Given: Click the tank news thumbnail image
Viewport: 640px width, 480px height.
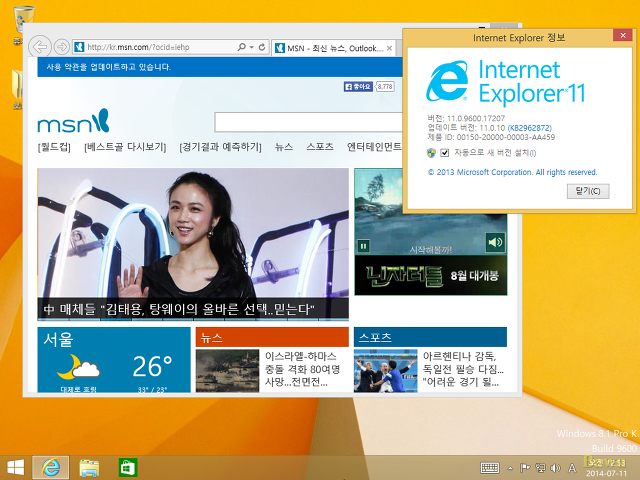Looking at the screenshot, I should (227, 371).
